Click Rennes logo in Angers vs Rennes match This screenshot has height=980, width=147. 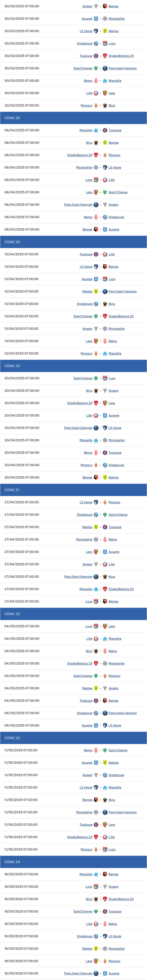click(x=105, y=6)
